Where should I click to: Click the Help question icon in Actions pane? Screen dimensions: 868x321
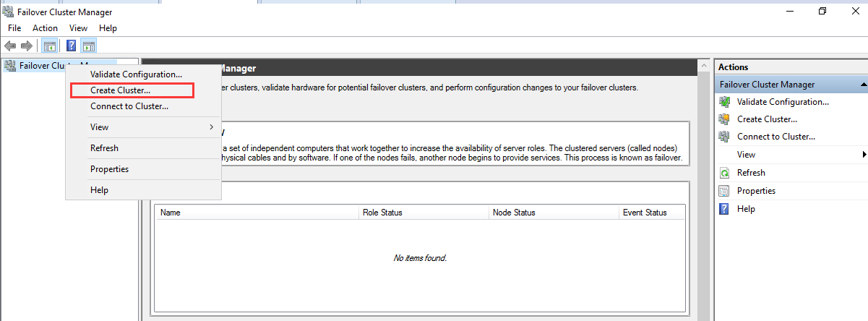tap(724, 209)
